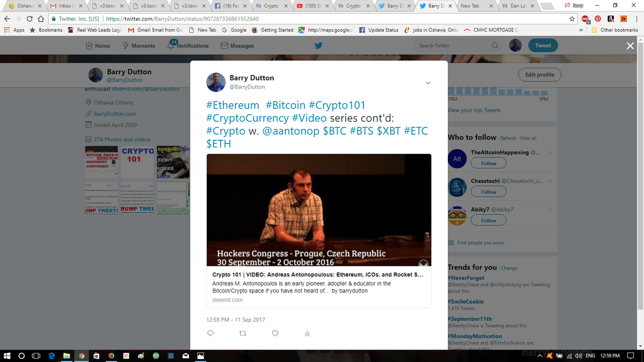Click the reply icon under the tweet
The height and width of the screenshot is (362, 644).
click(210, 333)
